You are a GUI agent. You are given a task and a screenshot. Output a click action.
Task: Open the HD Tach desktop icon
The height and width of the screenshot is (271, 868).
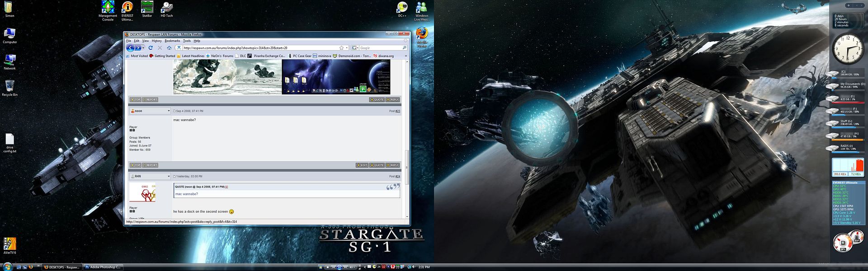[167, 9]
